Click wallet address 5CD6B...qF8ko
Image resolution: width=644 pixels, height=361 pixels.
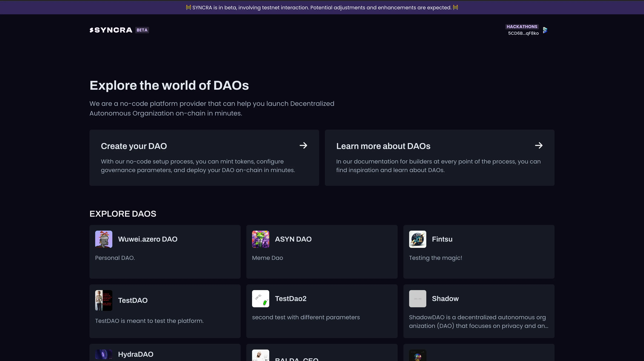tap(523, 33)
